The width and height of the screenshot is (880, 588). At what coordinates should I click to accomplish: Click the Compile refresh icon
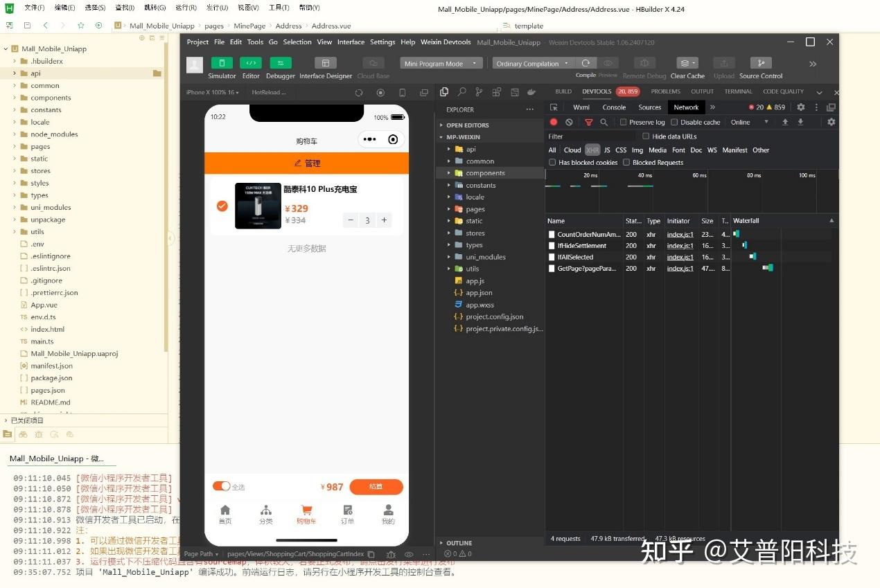[x=586, y=63]
